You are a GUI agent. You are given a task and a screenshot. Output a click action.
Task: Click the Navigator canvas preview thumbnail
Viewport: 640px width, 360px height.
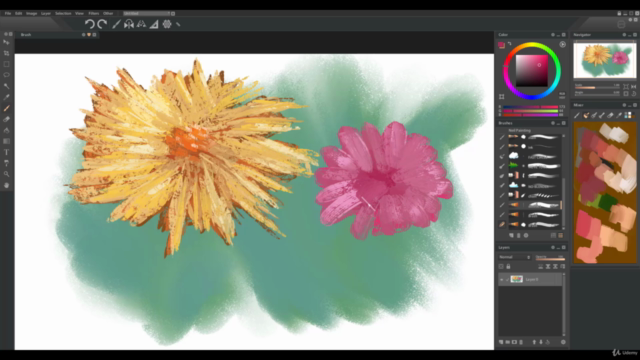pos(604,60)
